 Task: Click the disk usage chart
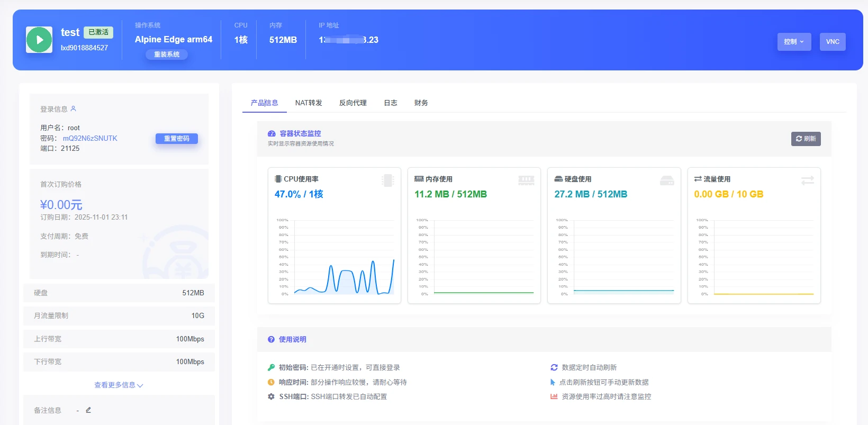click(x=614, y=257)
